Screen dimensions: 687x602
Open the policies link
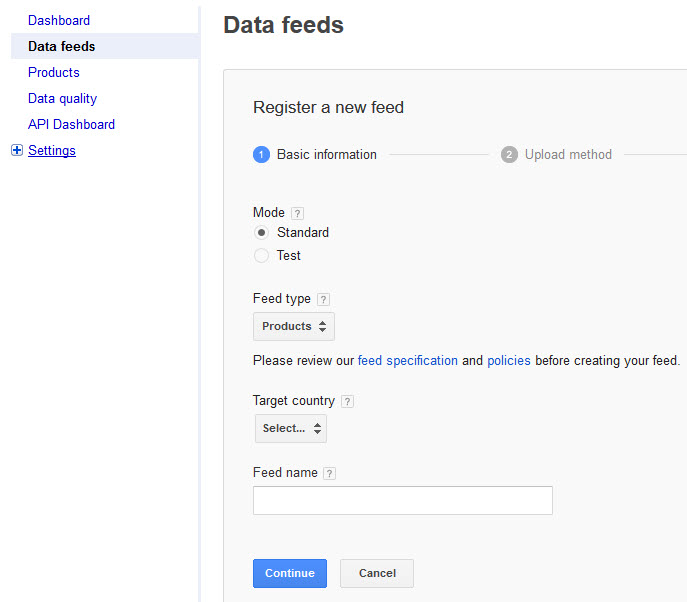click(x=509, y=361)
